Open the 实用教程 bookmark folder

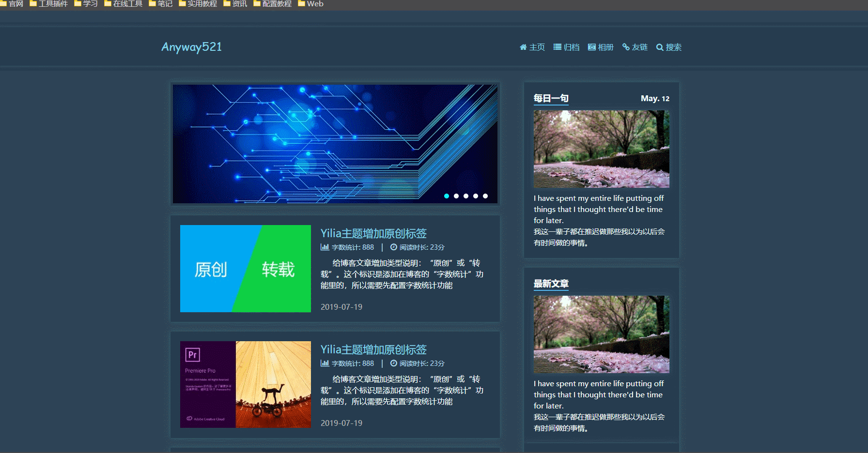(198, 4)
